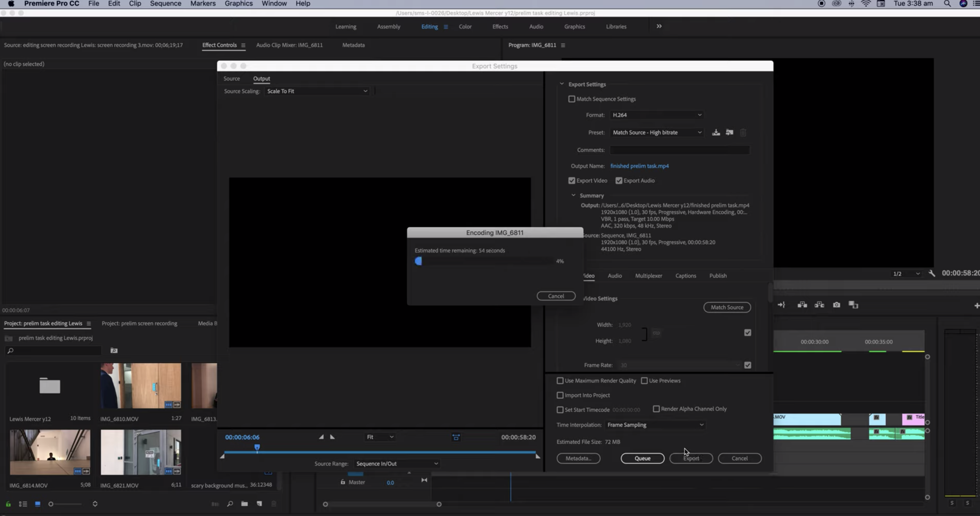
Task: Switch to the Captions tab
Action: [x=685, y=276]
